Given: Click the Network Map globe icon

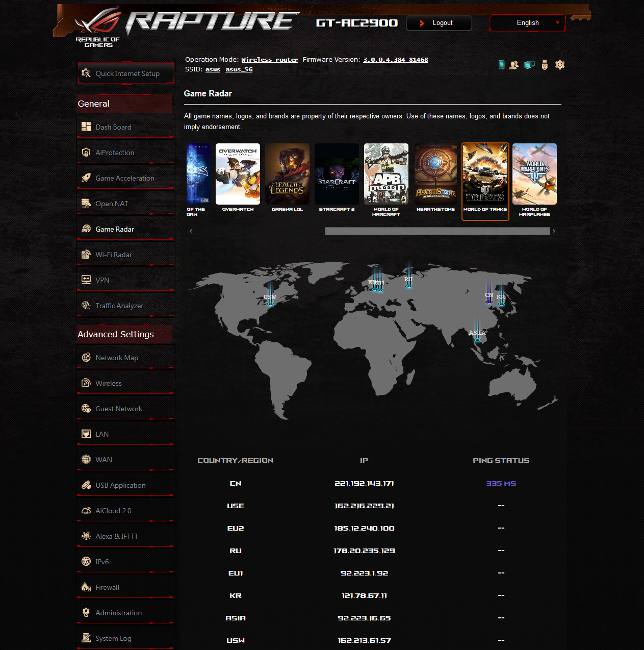Looking at the screenshot, I should [x=86, y=358].
